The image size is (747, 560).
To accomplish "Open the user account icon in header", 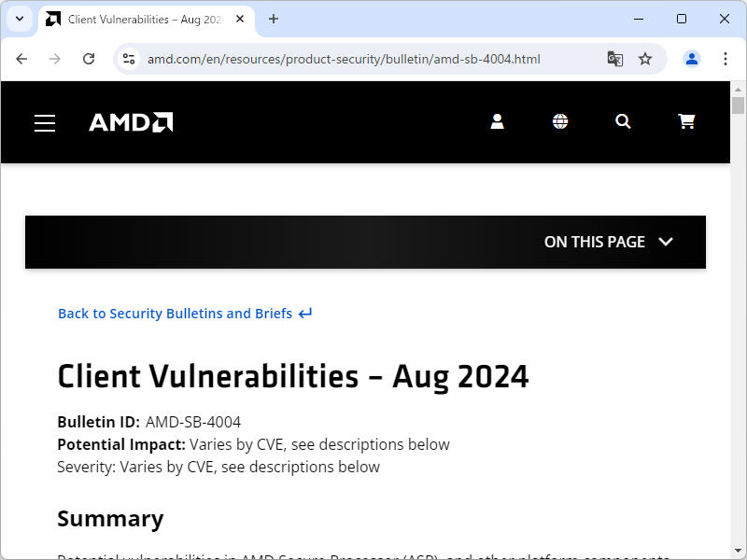I will tap(497, 121).
